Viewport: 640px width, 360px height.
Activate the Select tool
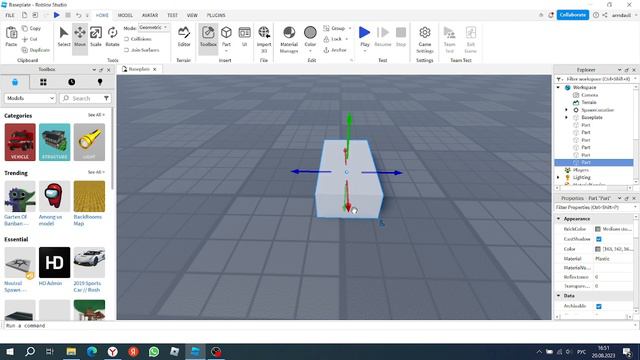click(64, 37)
